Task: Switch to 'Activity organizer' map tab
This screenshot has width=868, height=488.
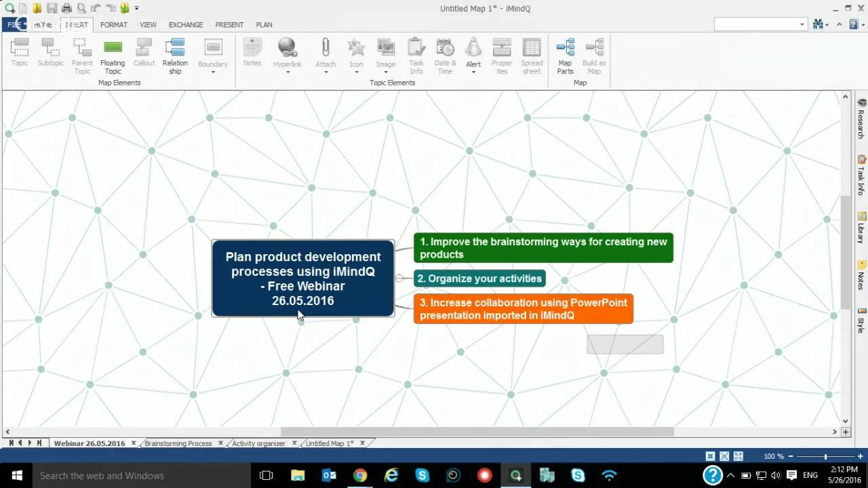Action: pyautogui.click(x=258, y=443)
